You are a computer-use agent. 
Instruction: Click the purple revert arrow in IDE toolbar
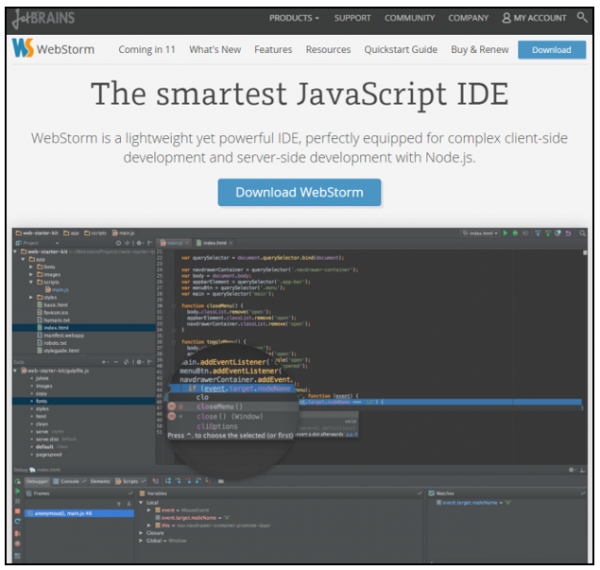pyautogui.click(x=568, y=233)
